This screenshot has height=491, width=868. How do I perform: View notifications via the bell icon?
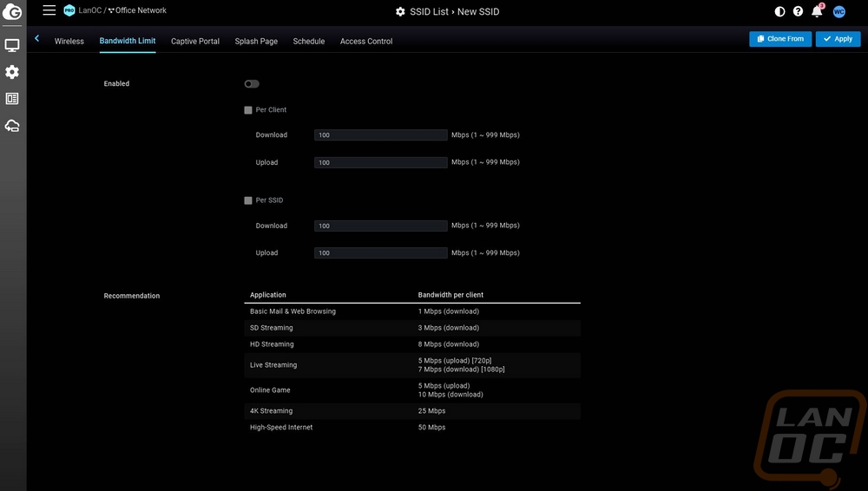[817, 11]
